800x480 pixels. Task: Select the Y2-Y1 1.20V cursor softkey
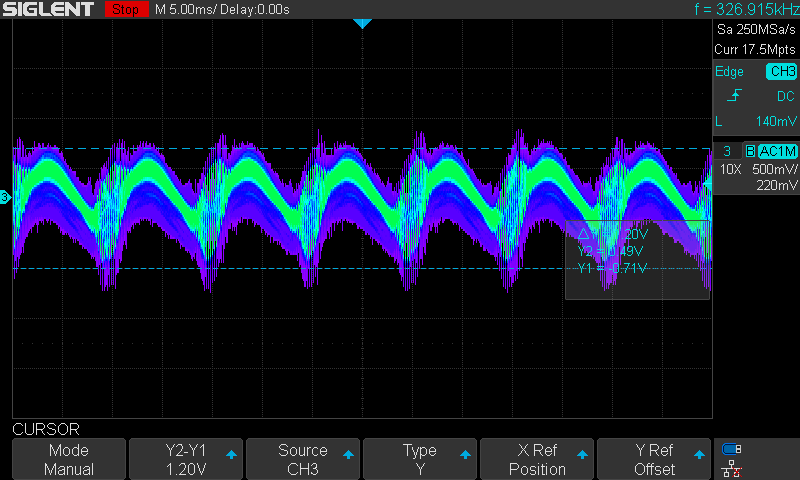coord(186,459)
